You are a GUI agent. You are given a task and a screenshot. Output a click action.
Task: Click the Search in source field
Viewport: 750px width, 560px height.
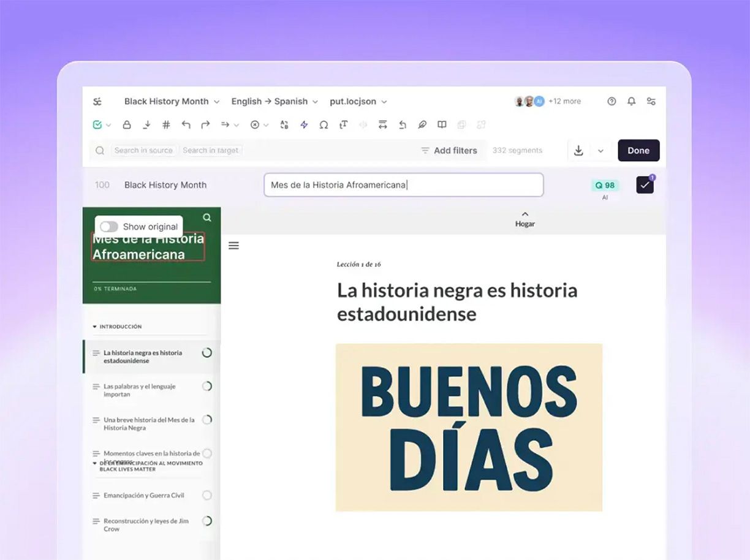point(143,151)
